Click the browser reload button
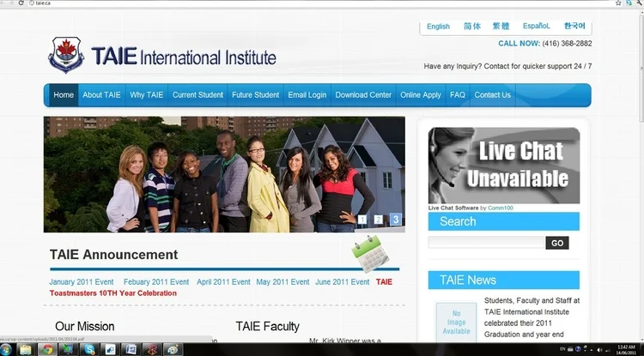 pyautogui.click(x=21, y=3)
